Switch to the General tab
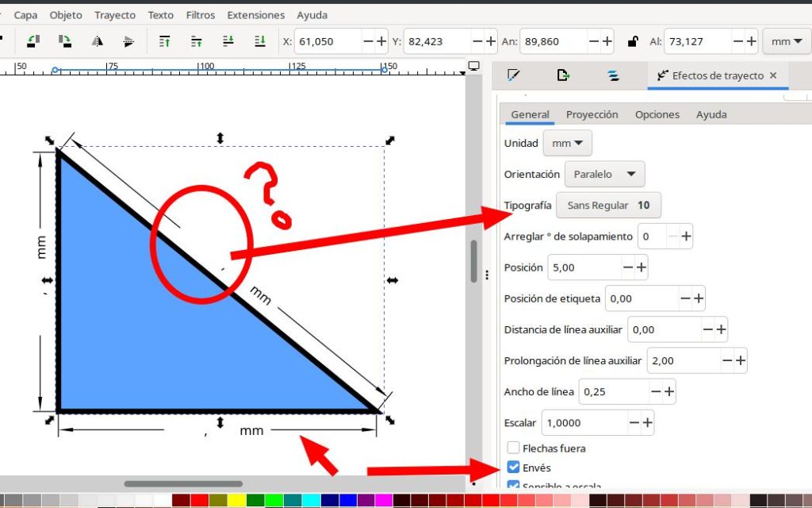 [530, 114]
